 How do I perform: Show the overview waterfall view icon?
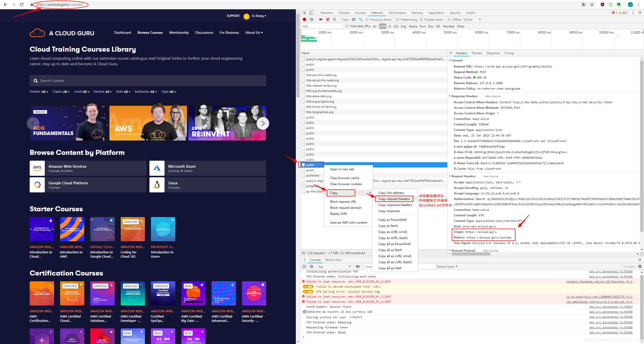click(x=360, y=19)
